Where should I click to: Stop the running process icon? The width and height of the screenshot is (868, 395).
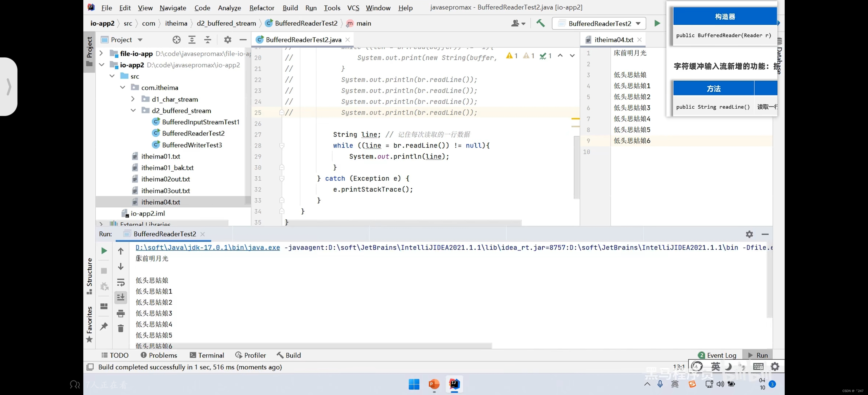point(104,270)
